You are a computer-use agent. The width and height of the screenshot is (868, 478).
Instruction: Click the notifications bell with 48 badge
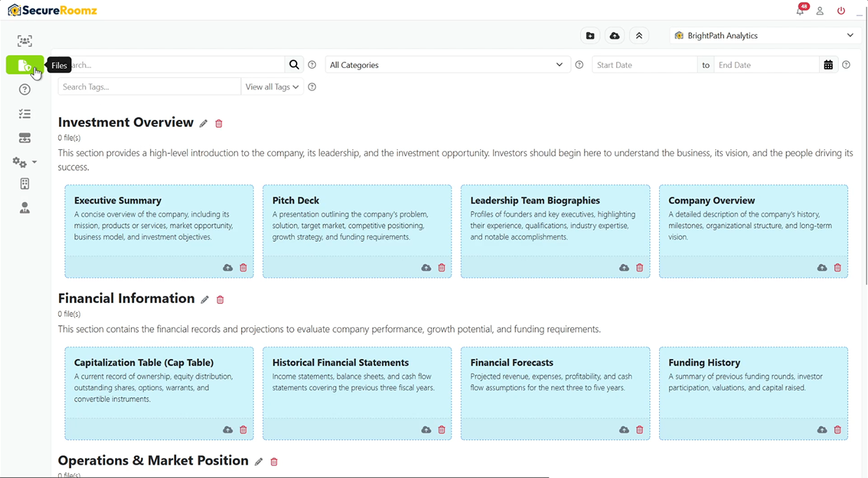tap(800, 11)
